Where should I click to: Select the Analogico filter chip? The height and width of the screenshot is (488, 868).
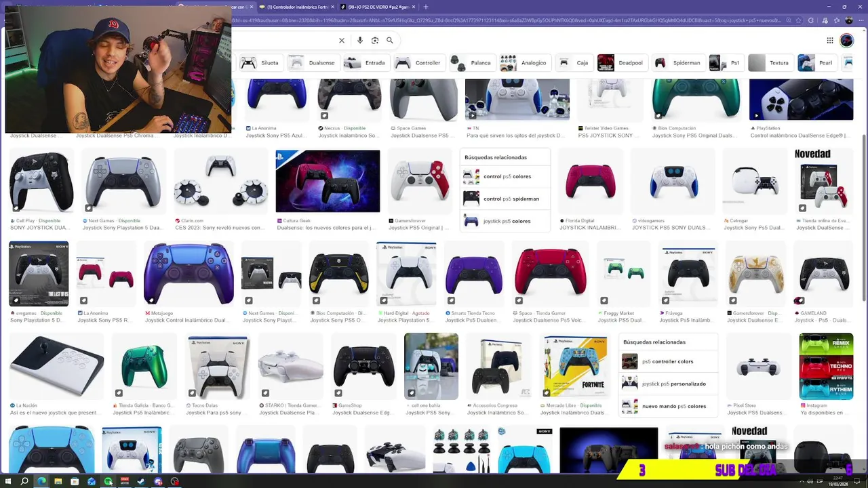pyautogui.click(x=524, y=63)
